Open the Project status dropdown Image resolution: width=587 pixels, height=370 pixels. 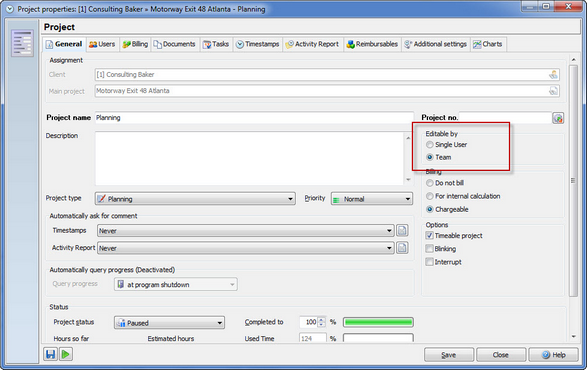(x=169, y=323)
